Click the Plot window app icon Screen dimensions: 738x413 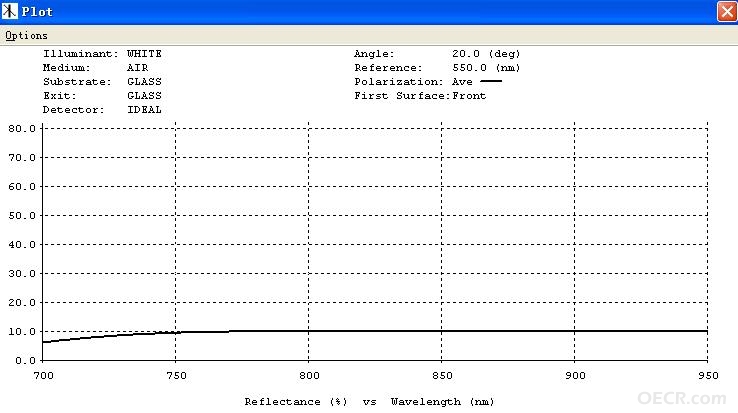[9, 11]
